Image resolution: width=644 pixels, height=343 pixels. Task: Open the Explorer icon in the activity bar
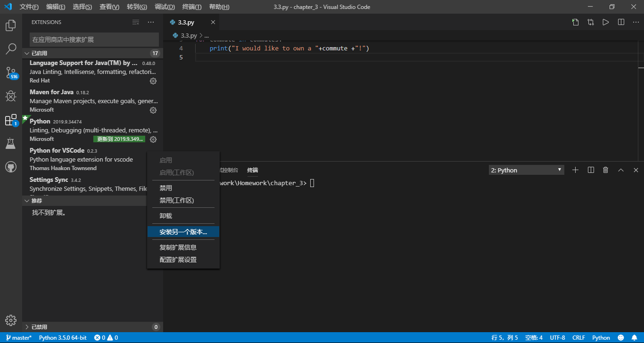coord(10,26)
